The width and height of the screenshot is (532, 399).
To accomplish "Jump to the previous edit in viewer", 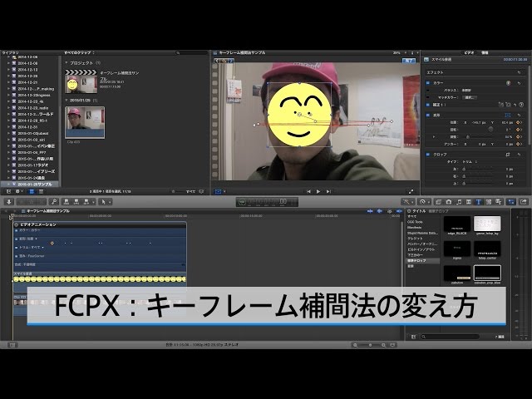I will click(308, 192).
